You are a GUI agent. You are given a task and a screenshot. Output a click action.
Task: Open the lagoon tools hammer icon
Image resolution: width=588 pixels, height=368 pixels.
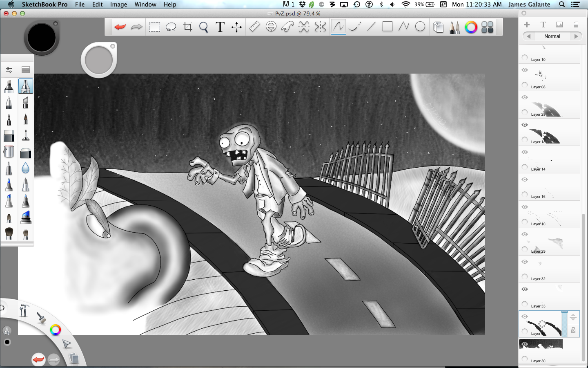click(x=24, y=311)
